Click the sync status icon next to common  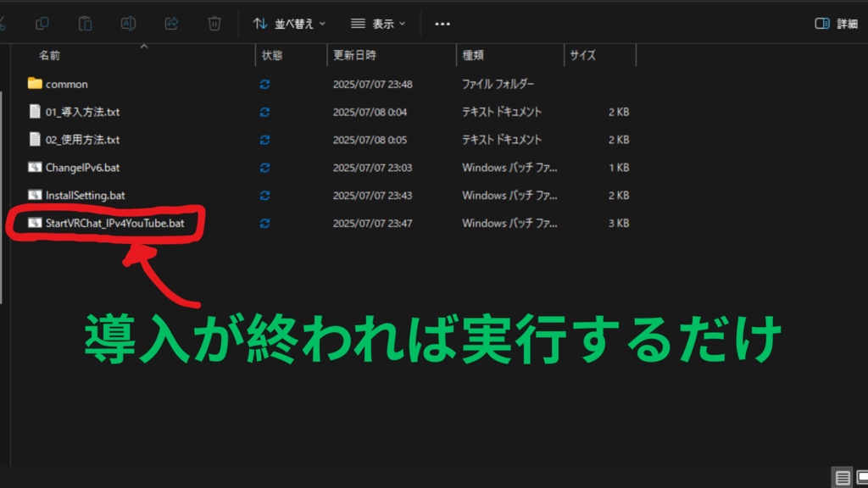coord(264,84)
